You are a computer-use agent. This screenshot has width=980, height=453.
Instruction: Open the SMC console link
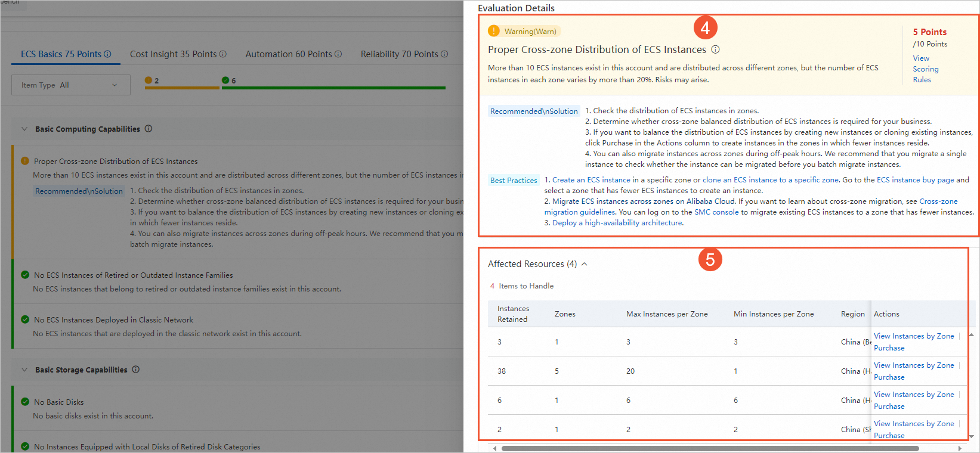tap(716, 212)
